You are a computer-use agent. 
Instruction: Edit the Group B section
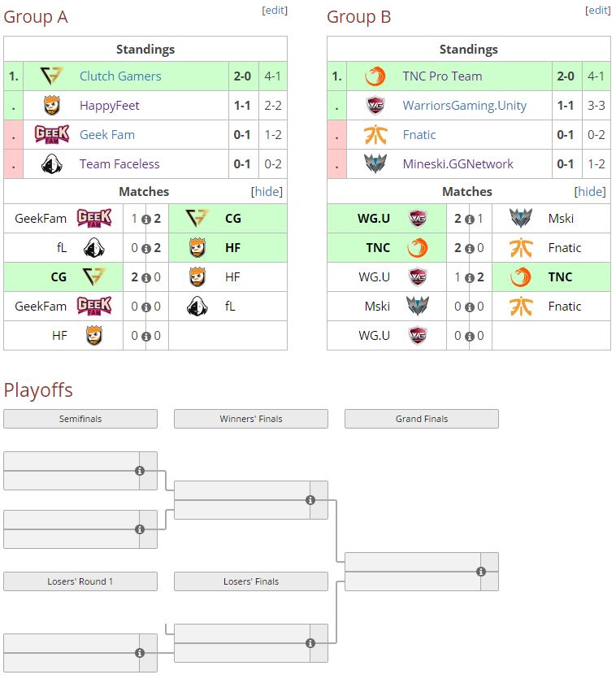pyautogui.click(x=598, y=11)
